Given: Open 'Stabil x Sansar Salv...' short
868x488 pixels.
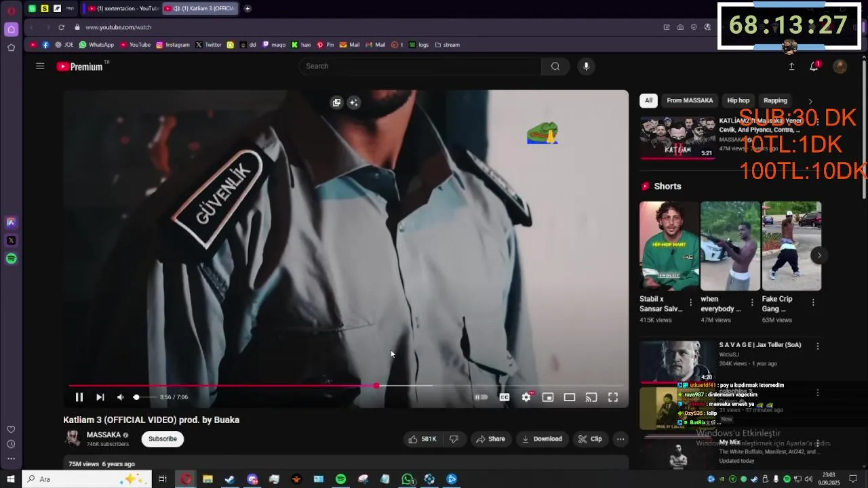Looking at the screenshot, I should 669,246.
